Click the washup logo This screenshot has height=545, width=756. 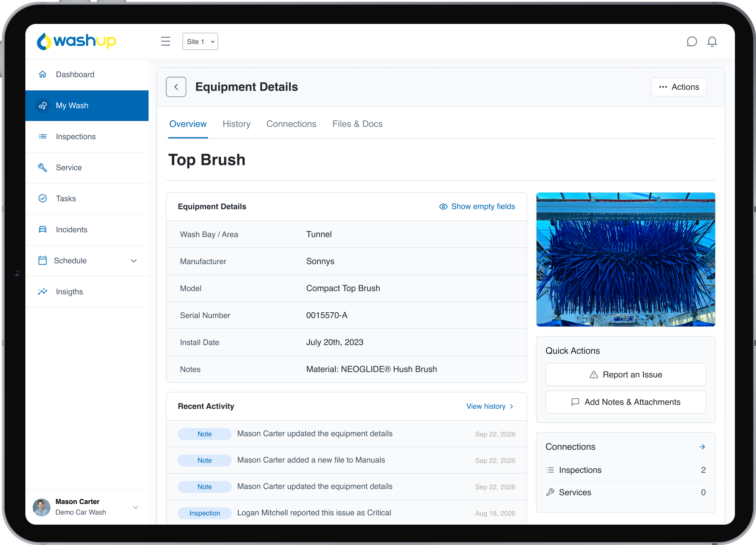click(x=76, y=41)
